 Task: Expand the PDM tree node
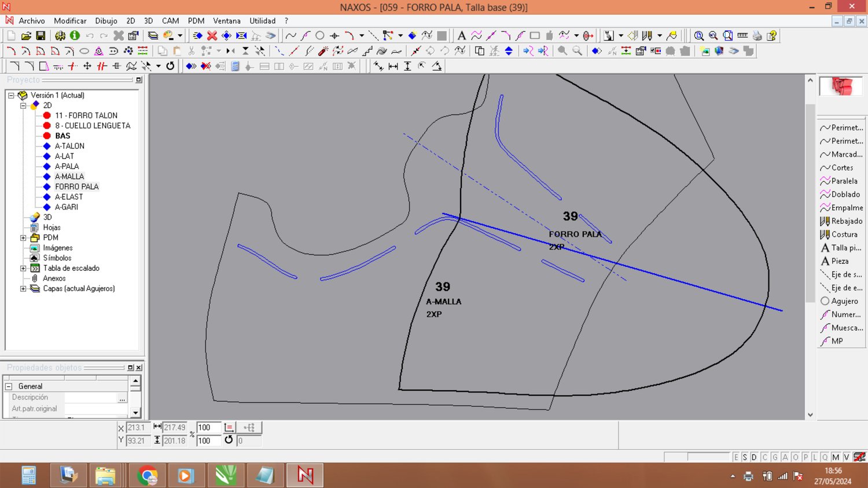click(23, 238)
